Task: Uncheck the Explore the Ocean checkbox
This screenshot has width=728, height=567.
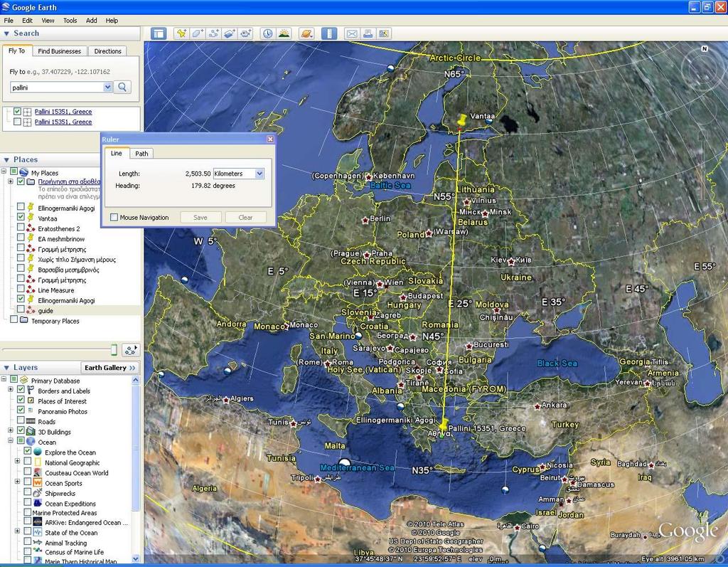Action: (x=28, y=451)
